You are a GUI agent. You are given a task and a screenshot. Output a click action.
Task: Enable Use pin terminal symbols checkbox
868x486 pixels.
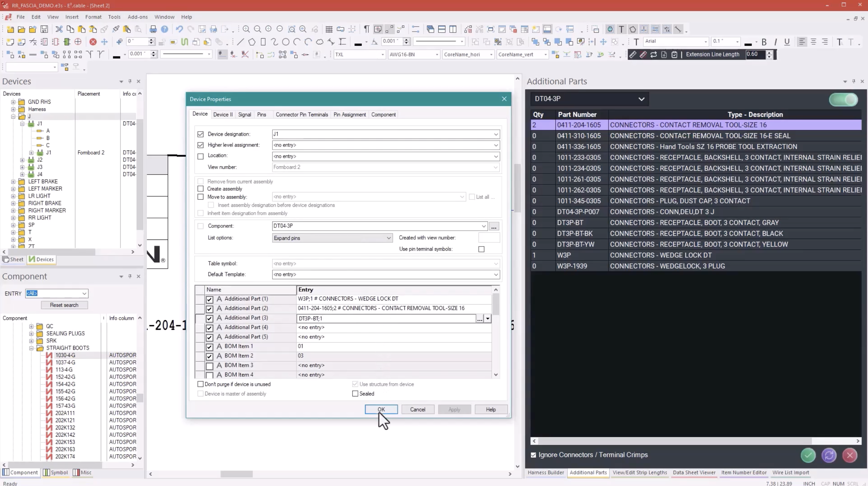point(481,249)
